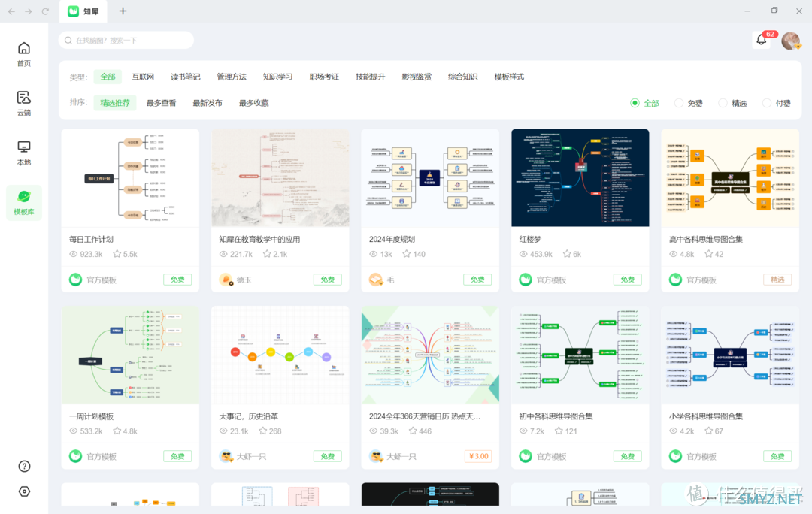Select type category 模板样式
The height and width of the screenshot is (514, 812).
click(x=509, y=77)
